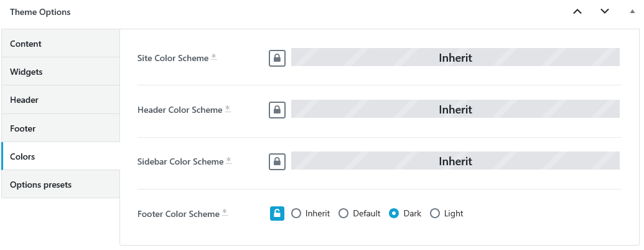Image resolution: width=644 pixels, height=250 pixels.
Task: Switch to the Widgets tab
Action: tap(61, 72)
